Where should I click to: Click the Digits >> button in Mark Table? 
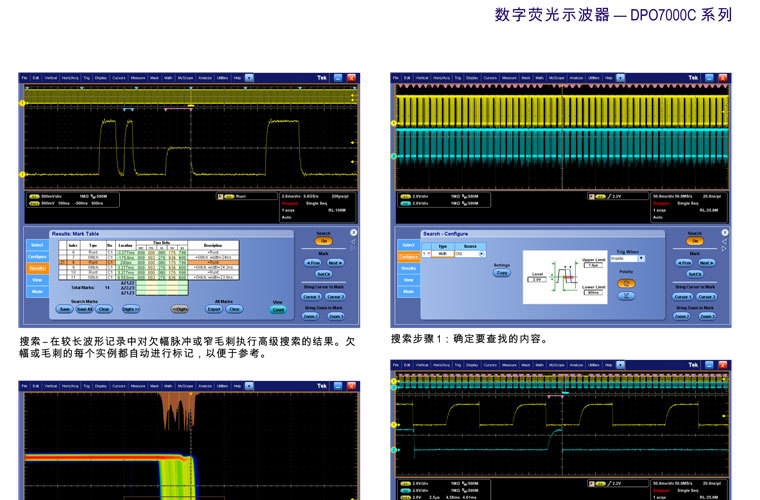click(x=131, y=309)
